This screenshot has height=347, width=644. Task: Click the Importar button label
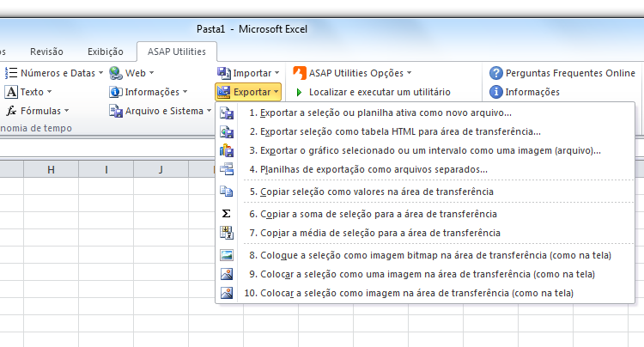tap(252, 73)
